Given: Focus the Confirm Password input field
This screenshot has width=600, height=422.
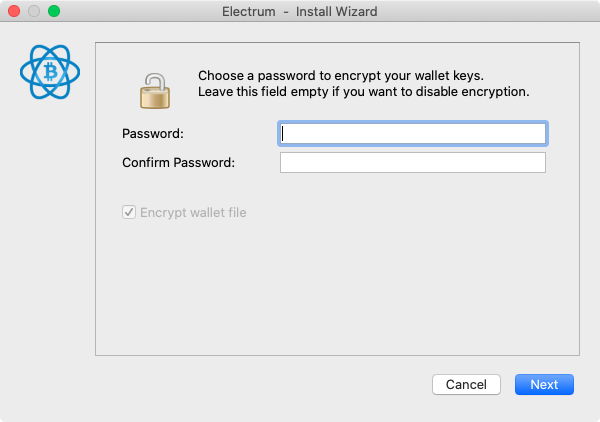Looking at the screenshot, I should click(x=413, y=163).
